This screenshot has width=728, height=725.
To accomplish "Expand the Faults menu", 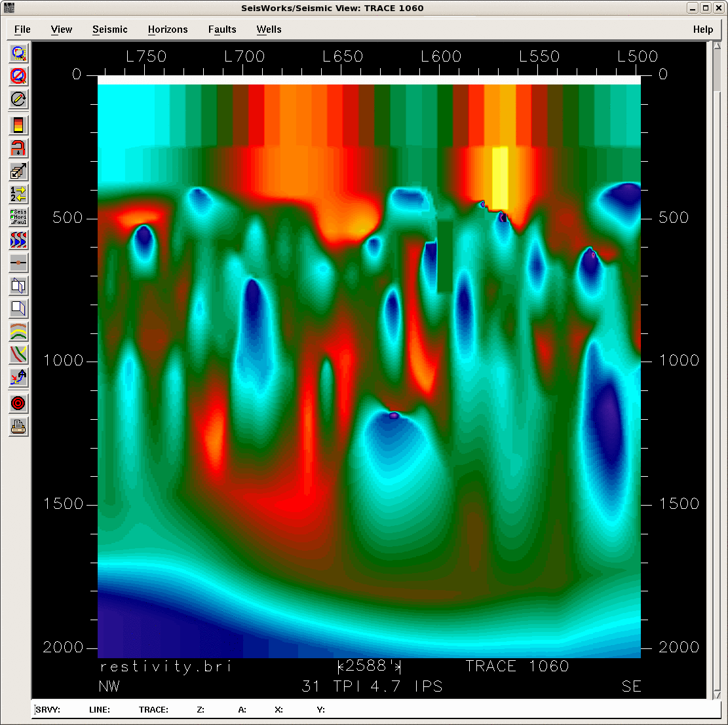I will [222, 29].
